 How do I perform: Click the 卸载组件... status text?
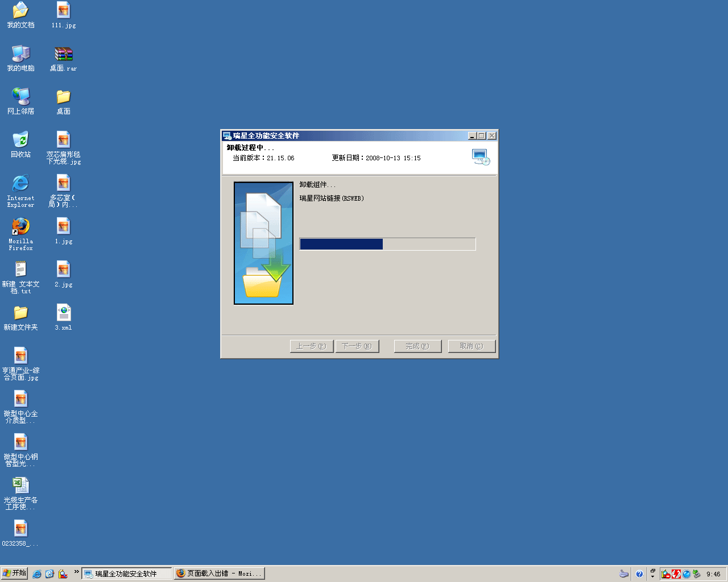[317, 185]
